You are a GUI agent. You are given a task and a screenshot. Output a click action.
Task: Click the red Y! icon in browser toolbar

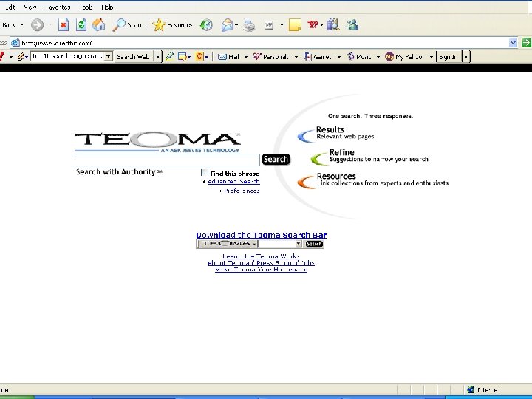pos(313,25)
